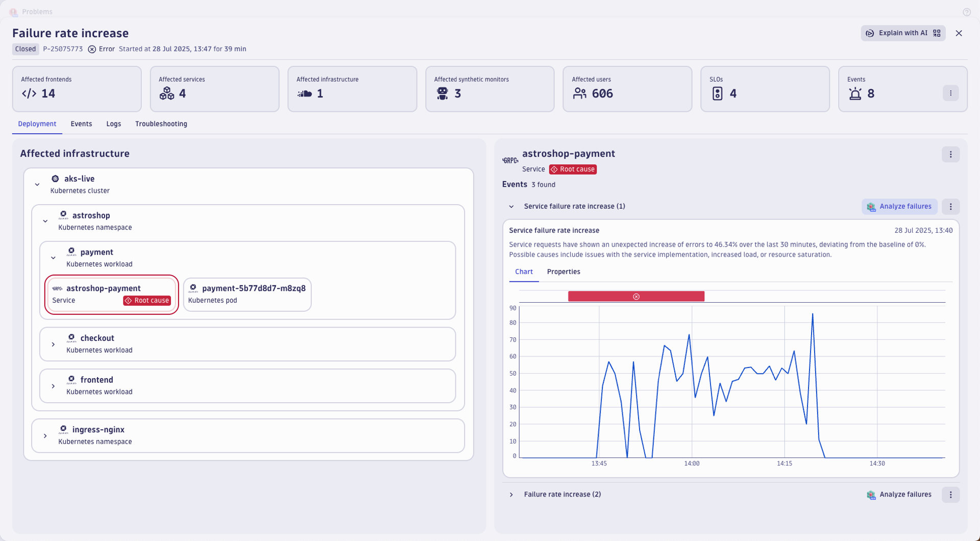Open the kebab menu on the Events card

pos(950,92)
